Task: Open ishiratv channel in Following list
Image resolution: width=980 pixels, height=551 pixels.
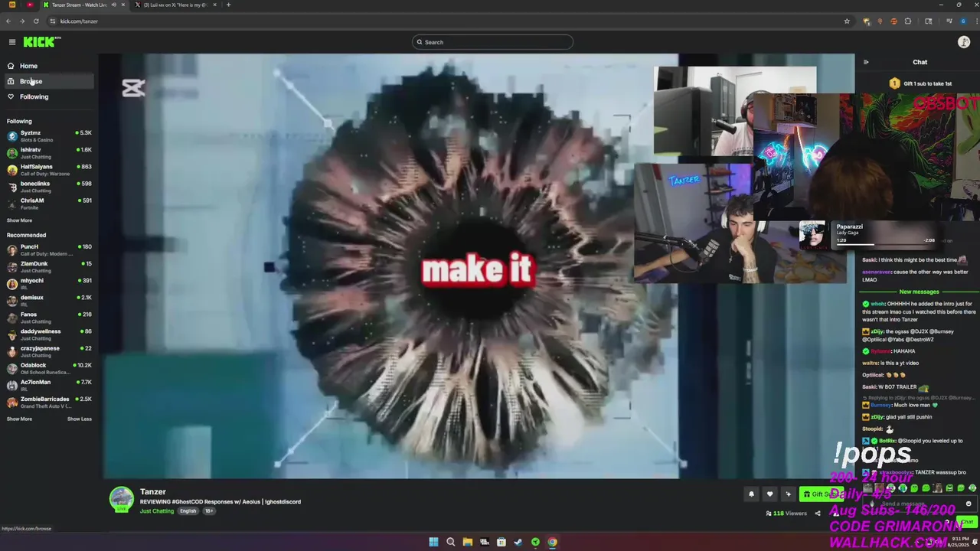Action: pyautogui.click(x=49, y=153)
